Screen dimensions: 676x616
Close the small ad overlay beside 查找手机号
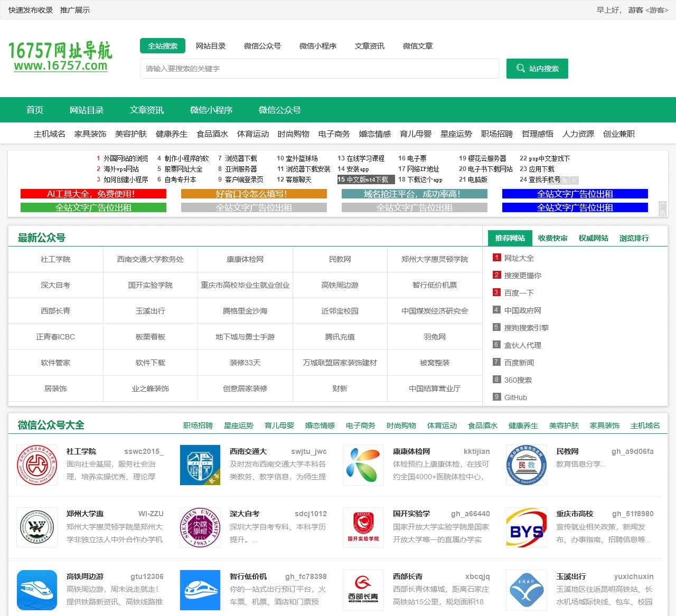[x=574, y=180]
